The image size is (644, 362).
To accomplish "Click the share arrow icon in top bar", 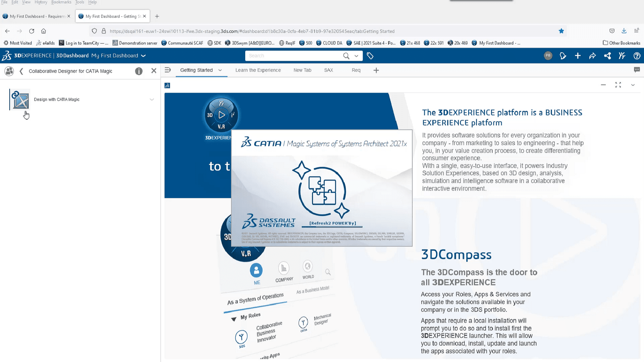I will coord(592,56).
